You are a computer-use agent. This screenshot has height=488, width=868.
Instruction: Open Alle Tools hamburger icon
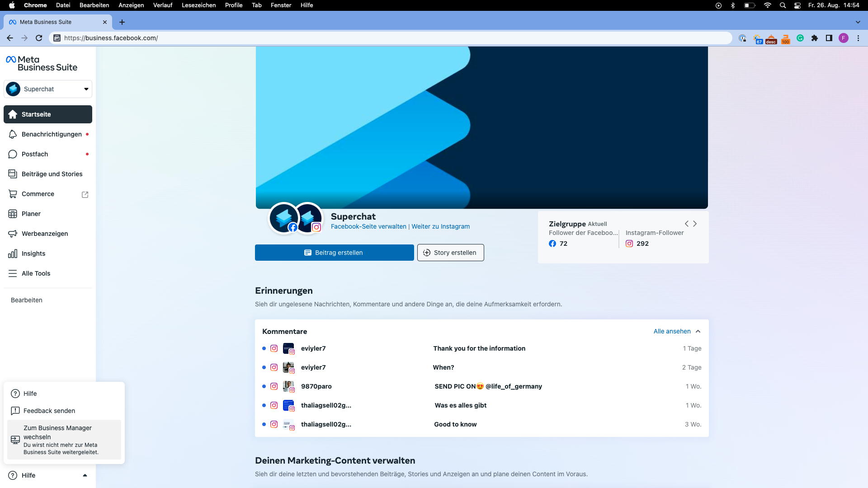click(13, 273)
